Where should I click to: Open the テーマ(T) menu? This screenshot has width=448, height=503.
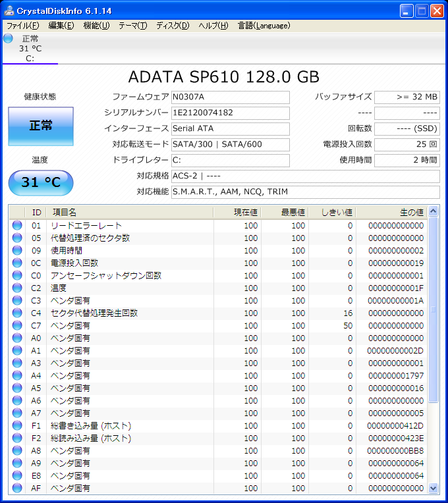coord(133,26)
